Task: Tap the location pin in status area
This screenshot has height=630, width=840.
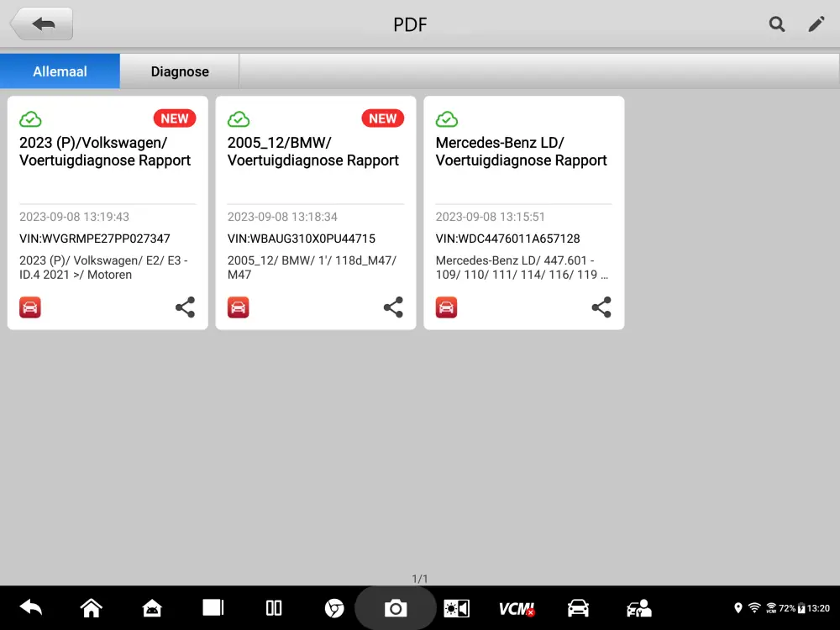Action: coord(738,608)
